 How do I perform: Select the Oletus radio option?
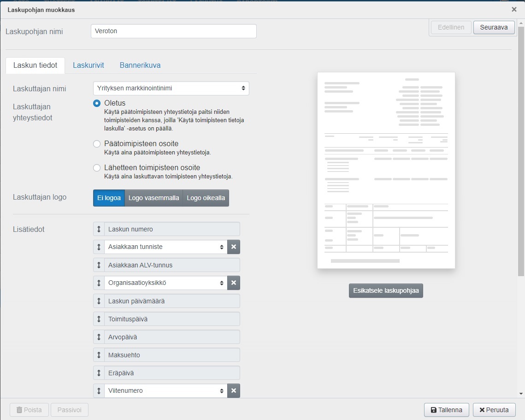(x=97, y=103)
